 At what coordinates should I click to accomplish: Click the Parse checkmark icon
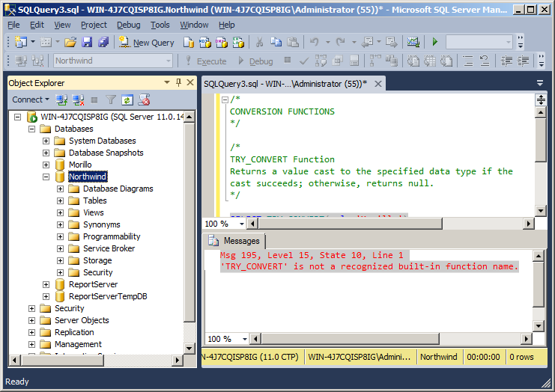303,61
